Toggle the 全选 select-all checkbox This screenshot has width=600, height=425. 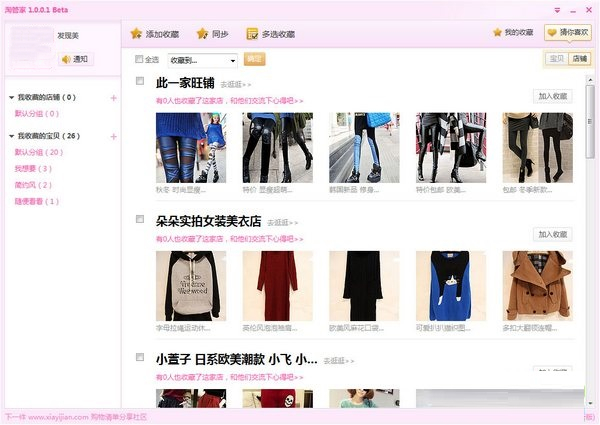point(139,59)
